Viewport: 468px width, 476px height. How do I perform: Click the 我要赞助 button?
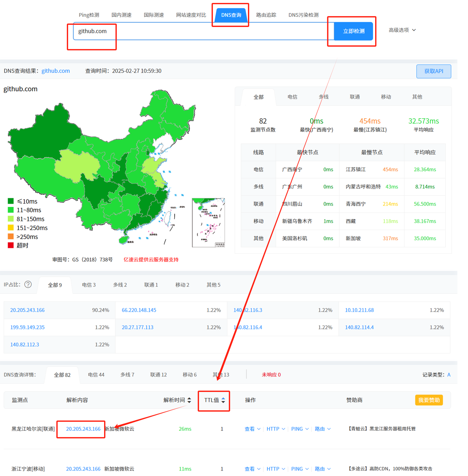tap(429, 400)
